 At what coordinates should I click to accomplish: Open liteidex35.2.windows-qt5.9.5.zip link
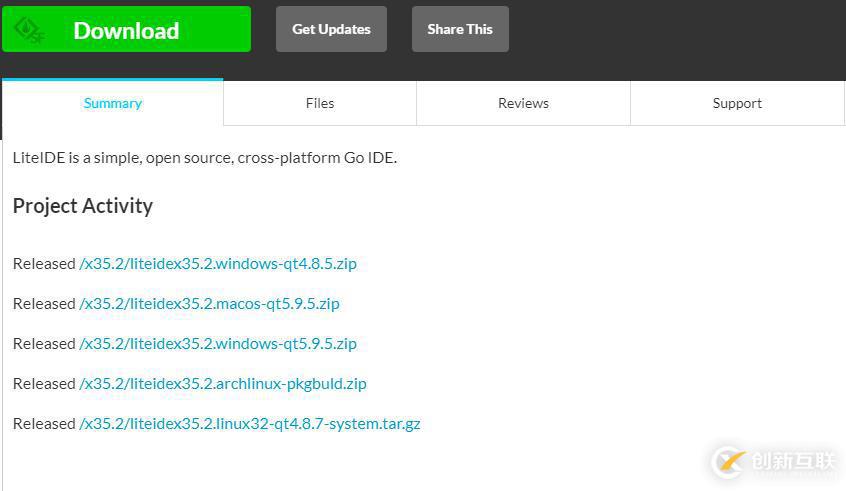pyautogui.click(x=218, y=343)
